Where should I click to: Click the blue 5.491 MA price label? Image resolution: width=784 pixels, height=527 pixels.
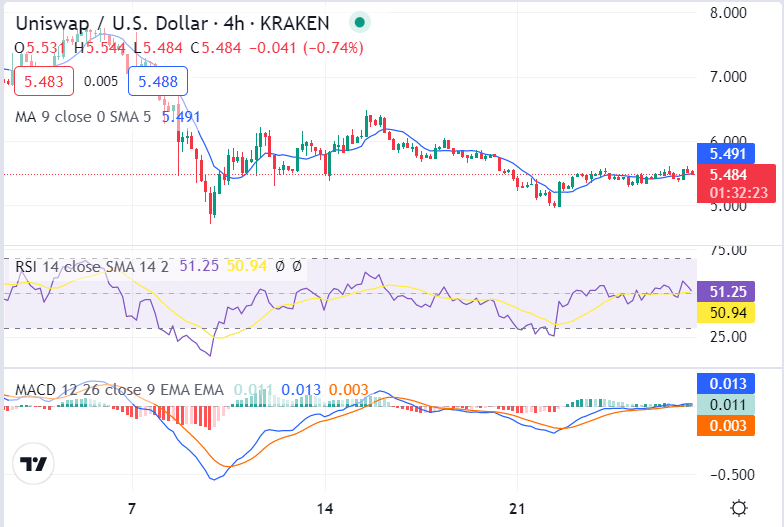point(726,154)
